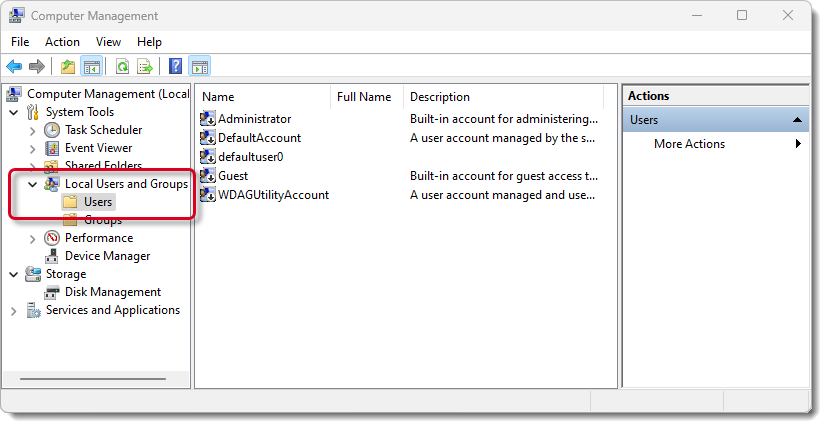Click the Refresh toolbar icon
This screenshot has height=428, width=827.
[x=122, y=67]
